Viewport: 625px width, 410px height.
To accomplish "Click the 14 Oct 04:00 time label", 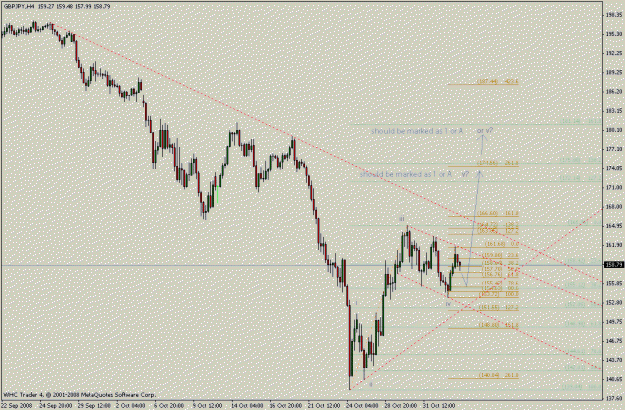I will click(246, 406).
